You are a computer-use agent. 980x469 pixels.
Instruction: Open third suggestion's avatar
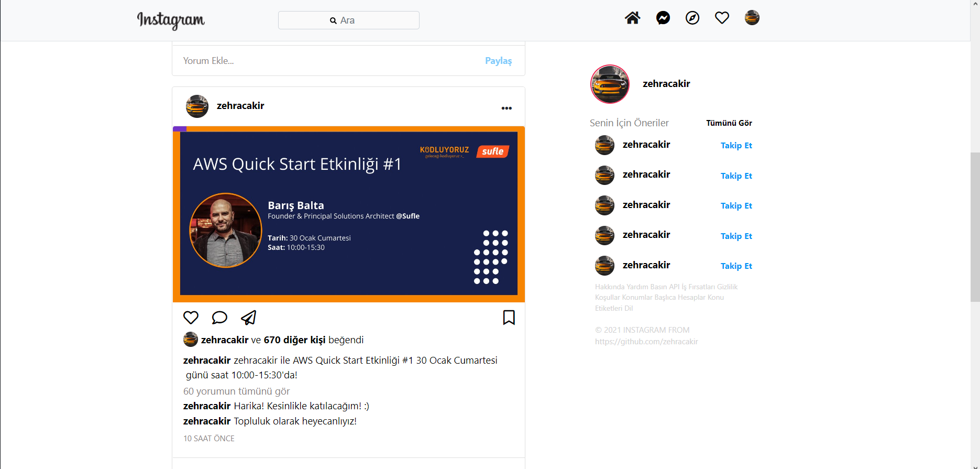point(604,205)
